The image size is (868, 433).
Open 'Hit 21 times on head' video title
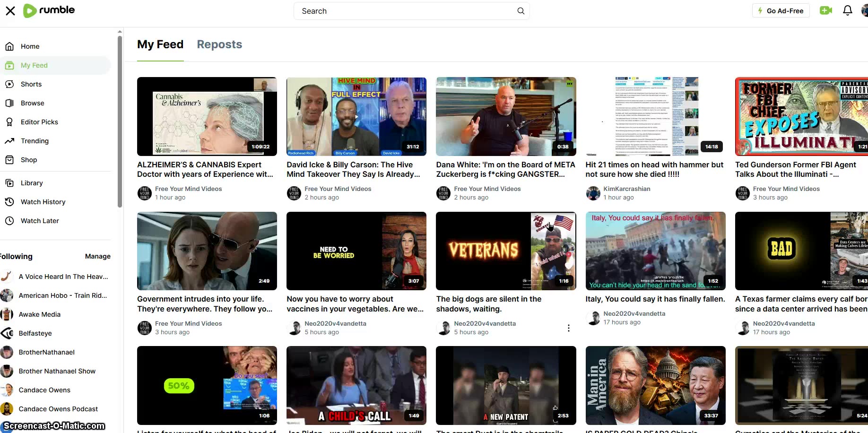654,169
